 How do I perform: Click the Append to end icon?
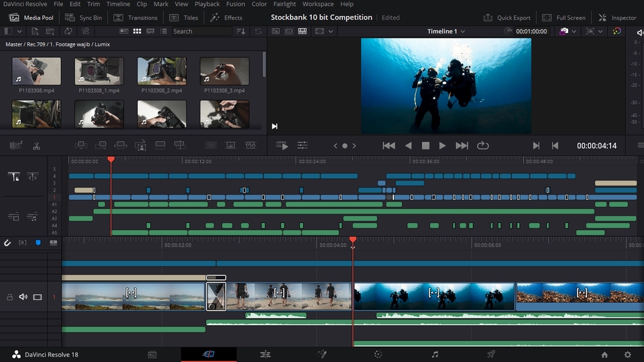(101, 145)
